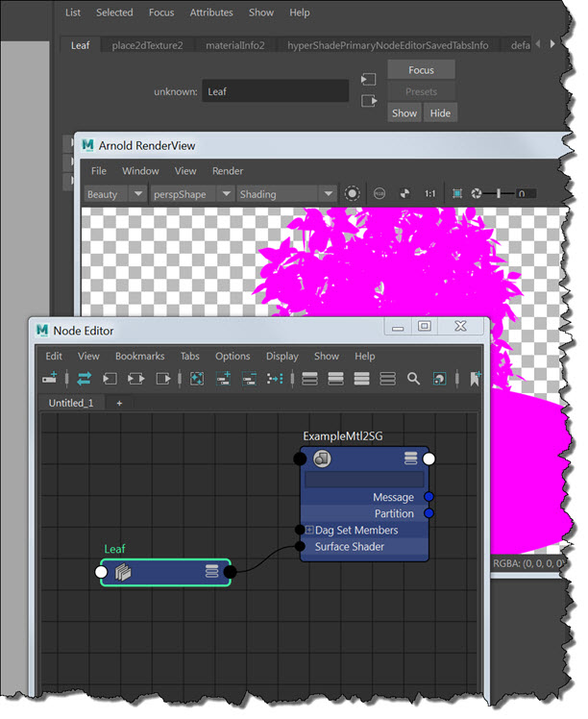Adjust the exposure slider in RenderView
This screenshot has width=588, height=719.
499,194
